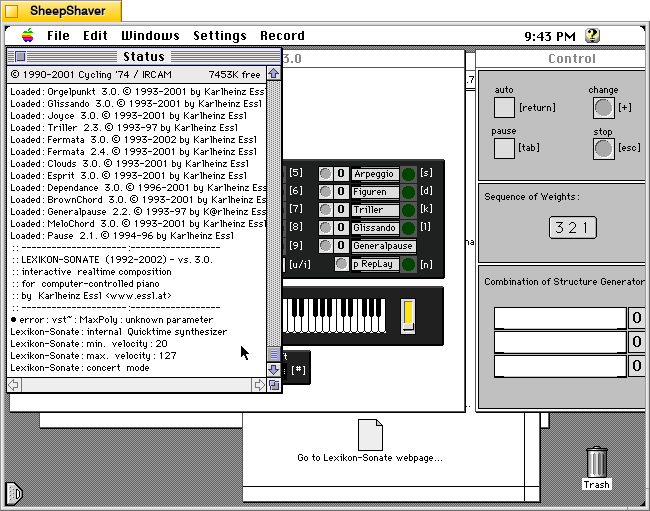Toggle the gray button left of Arpeggio
The height and width of the screenshot is (511, 650).
(325, 174)
